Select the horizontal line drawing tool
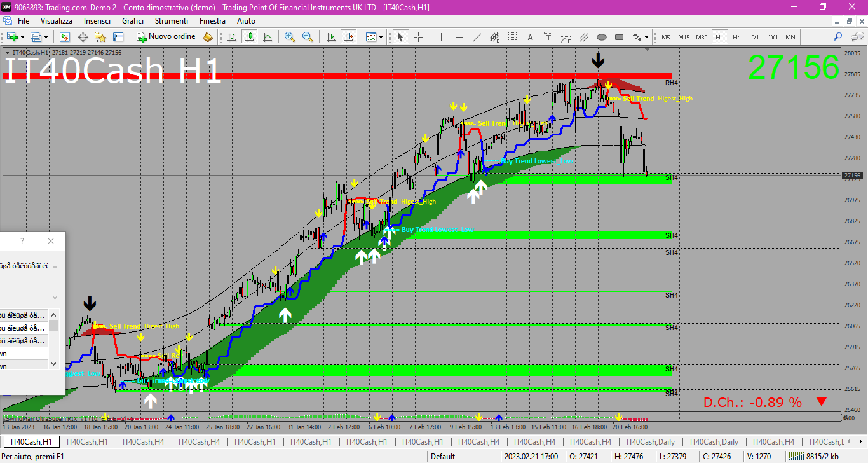This screenshot has height=463, width=868. point(459,37)
